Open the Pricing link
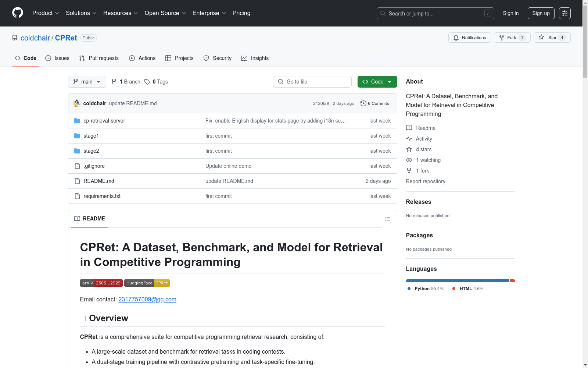Viewport: 588px width, 368px height. click(241, 13)
